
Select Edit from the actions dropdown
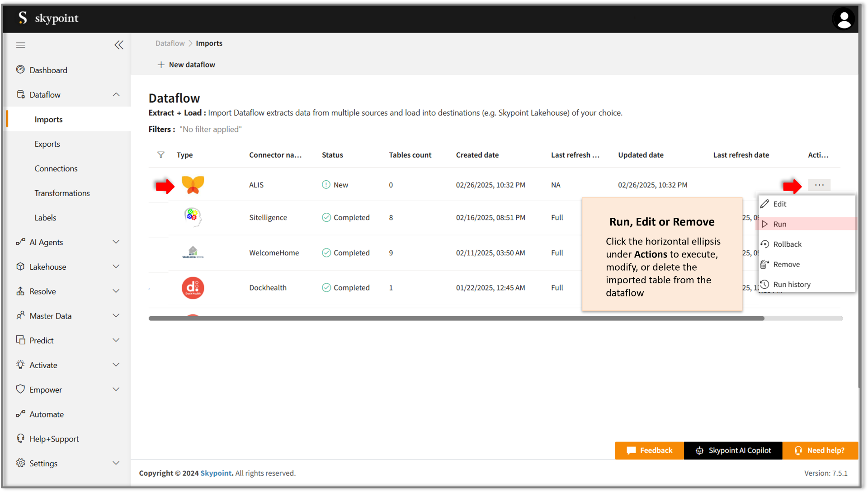[x=780, y=204]
